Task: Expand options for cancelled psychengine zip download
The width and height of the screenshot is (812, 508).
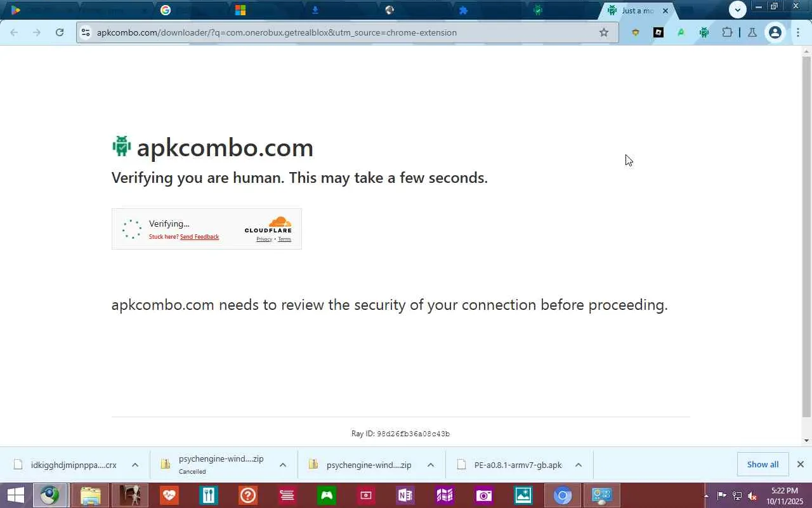Action: [x=283, y=465]
